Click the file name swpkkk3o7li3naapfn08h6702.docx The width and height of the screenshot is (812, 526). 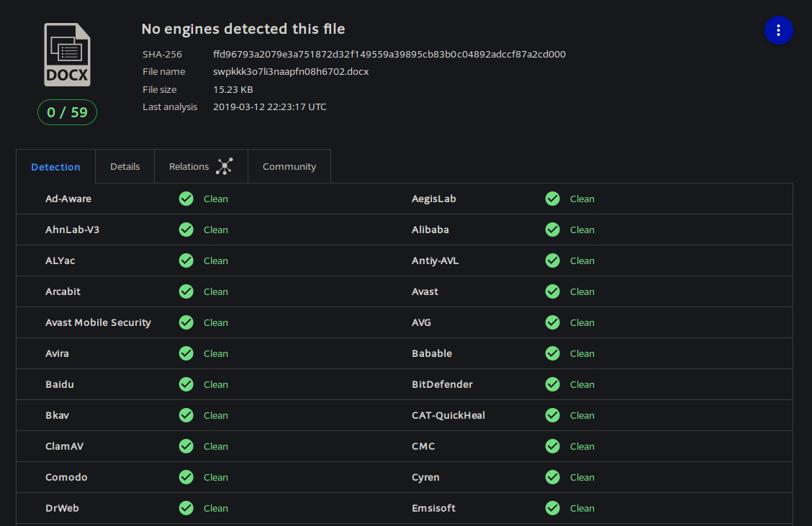point(291,71)
